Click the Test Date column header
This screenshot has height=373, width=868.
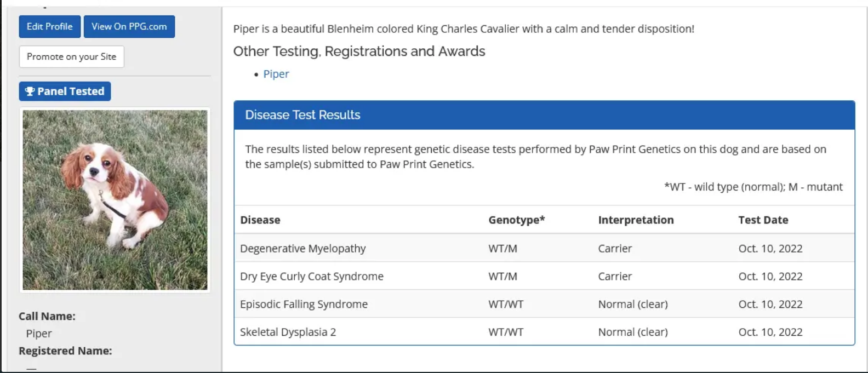click(763, 220)
